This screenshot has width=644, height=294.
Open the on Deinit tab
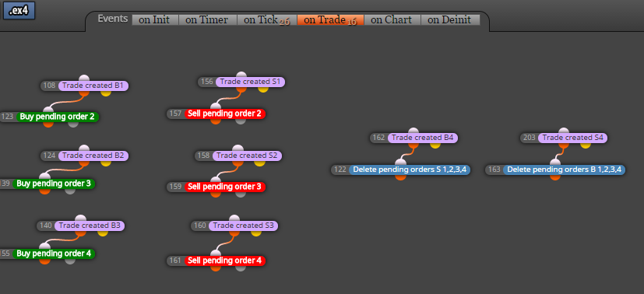click(x=450, y=19)
